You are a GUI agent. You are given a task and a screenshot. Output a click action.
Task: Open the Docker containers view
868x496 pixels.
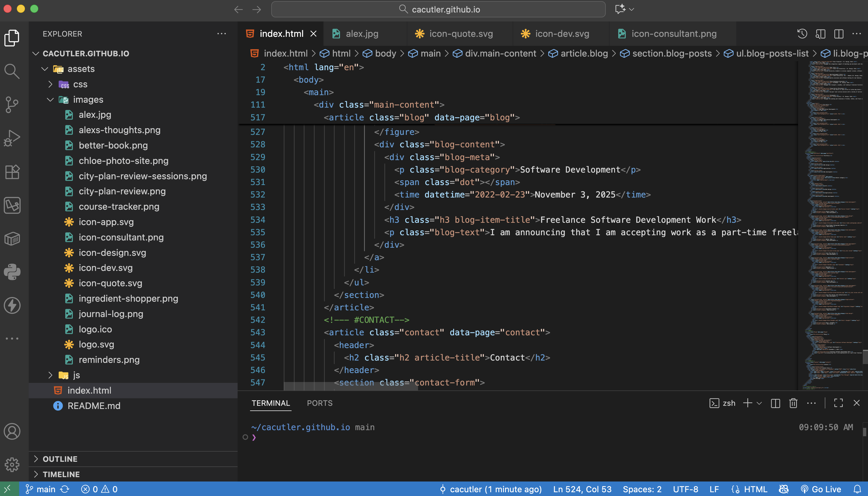12,238
